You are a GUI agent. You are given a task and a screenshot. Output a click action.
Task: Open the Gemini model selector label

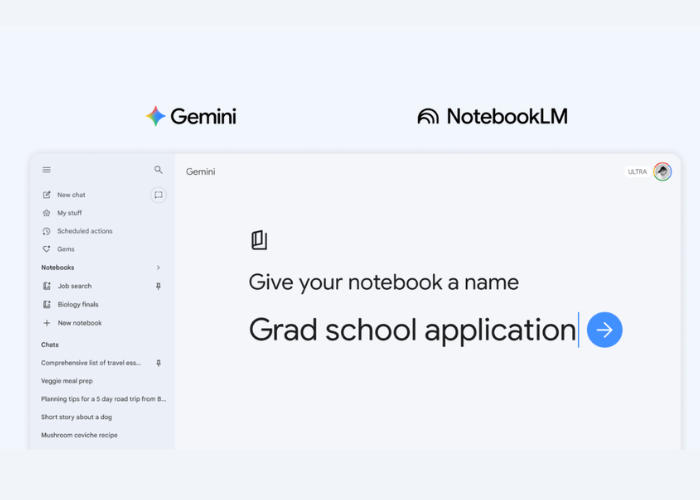(x=200, y=172)
